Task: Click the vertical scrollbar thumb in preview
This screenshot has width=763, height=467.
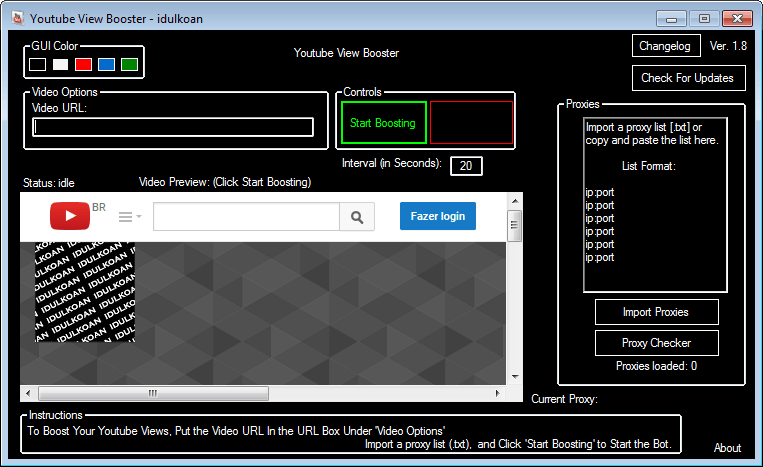Action: 514,225
